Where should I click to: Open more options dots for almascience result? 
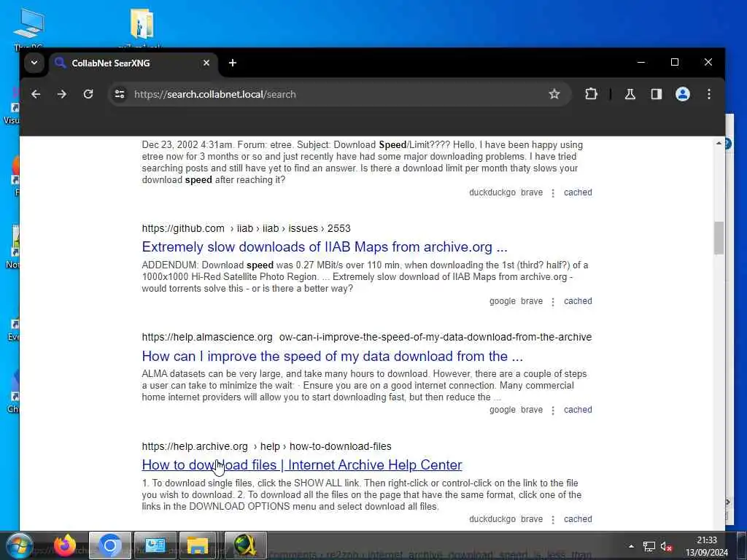pos(553,410)
